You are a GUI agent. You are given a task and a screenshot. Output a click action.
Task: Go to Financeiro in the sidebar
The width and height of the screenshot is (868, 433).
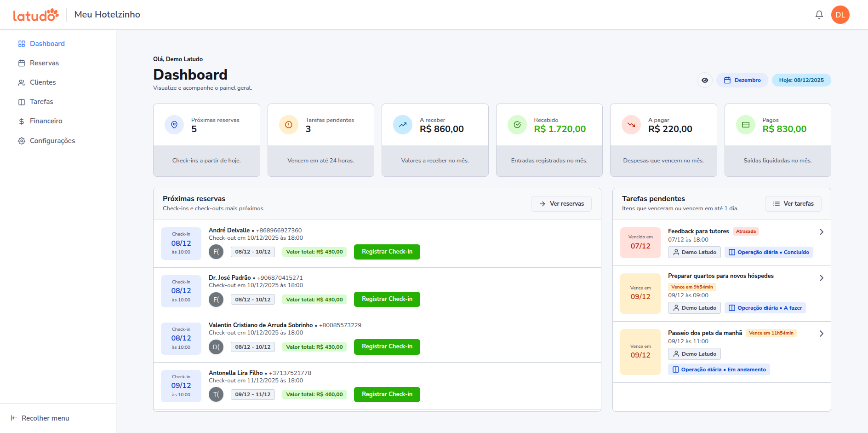click(x=46, y=121)
